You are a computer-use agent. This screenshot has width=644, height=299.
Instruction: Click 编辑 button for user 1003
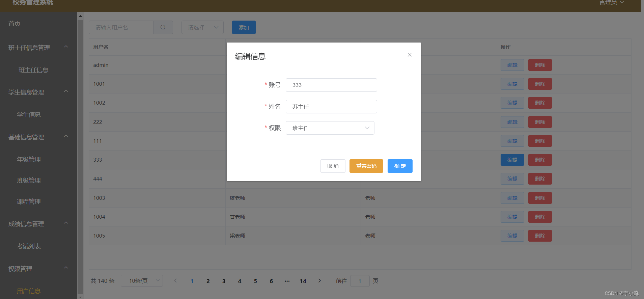click(x=512, y=198)
